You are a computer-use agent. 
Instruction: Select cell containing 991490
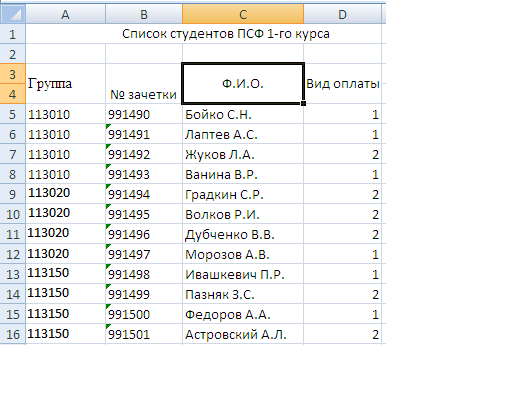144,114
